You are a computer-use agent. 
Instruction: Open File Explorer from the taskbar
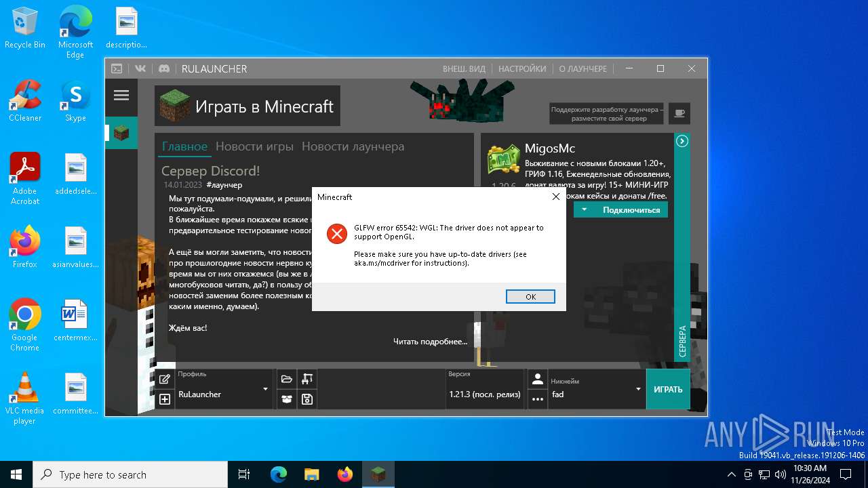pyautogui.click(x=311, y=474)
